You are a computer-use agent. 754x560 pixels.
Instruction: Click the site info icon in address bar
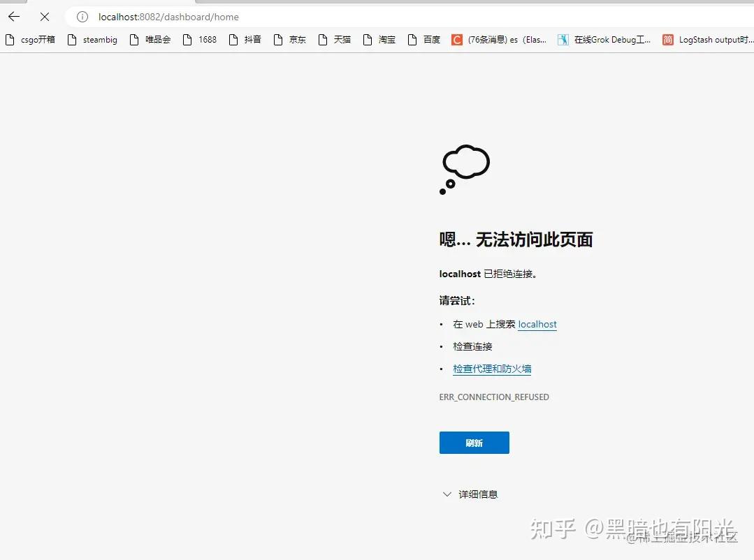click(x=82, y=16)
